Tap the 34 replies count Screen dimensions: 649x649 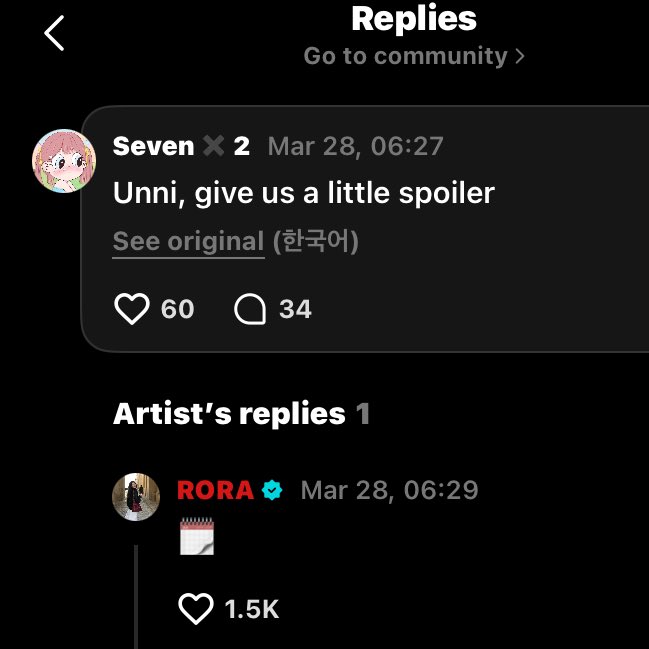[x=295, y=309]
